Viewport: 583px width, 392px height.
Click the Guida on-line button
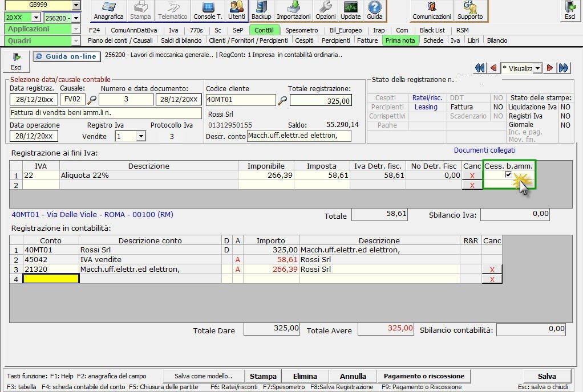pyautogui.click(x=67, y=56)
